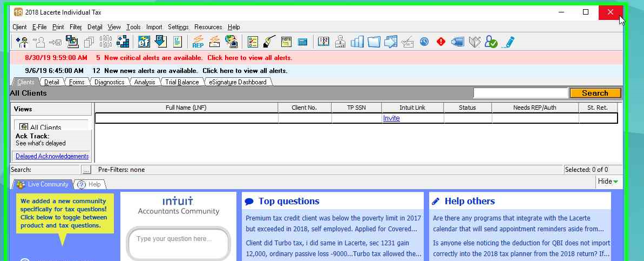The image size is (644, 261).
Task: Click the orange Search button
Action: [595, 93]
